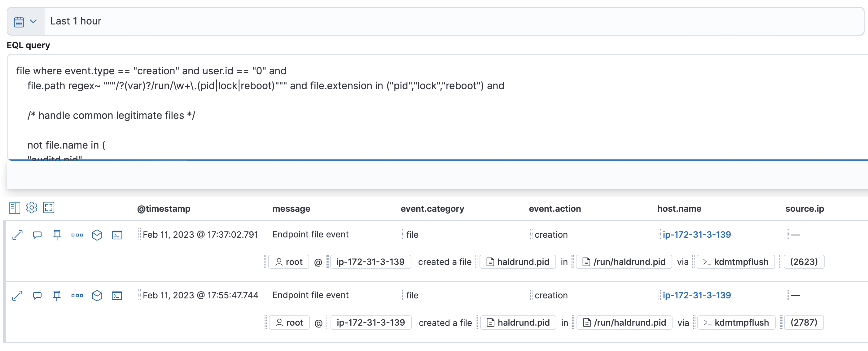Add note to 17:37:02.791 event
The width and height of the screenshot is (868, 351).
37,235
